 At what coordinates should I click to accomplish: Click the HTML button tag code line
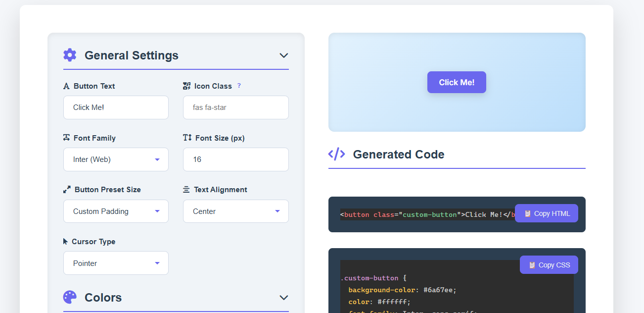428,214
